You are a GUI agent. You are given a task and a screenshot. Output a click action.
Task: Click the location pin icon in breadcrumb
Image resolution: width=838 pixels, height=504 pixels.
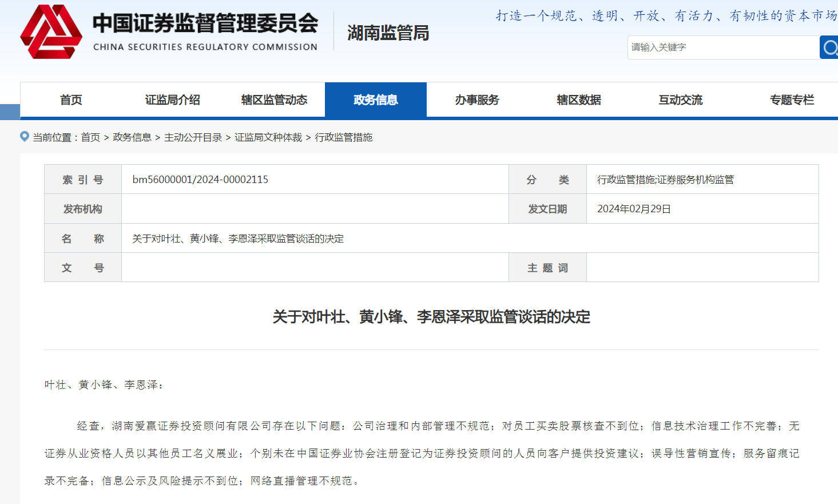pos(25,137)
